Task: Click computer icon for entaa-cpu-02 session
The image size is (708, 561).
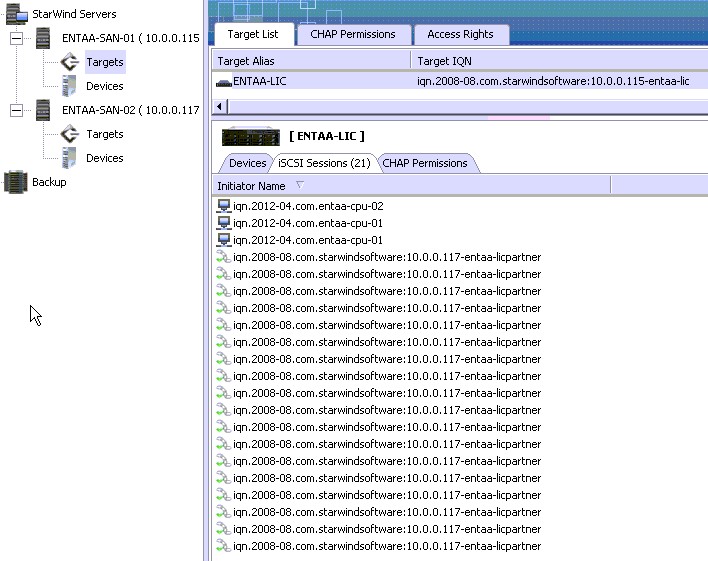Action: 224,206
